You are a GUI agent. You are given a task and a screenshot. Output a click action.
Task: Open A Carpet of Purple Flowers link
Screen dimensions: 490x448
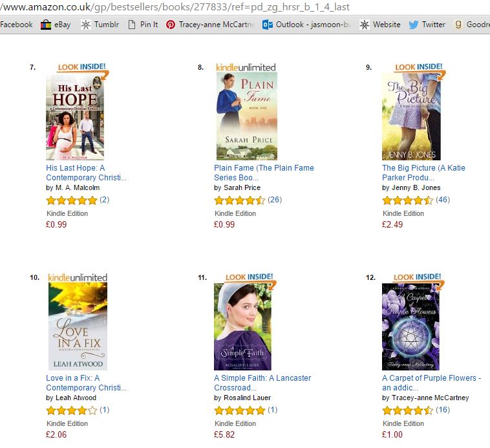(x=431, y=383)
